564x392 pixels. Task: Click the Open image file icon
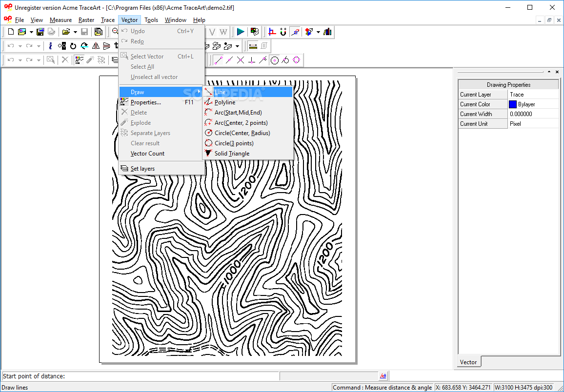(x=22, y=32)
